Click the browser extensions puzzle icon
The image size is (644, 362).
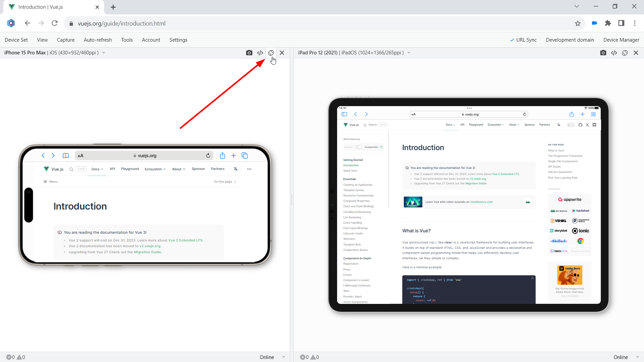click(x=608, y=23)
